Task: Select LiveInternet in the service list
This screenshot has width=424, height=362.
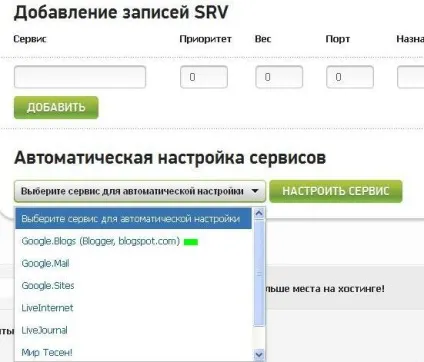Action: [133, 308]
